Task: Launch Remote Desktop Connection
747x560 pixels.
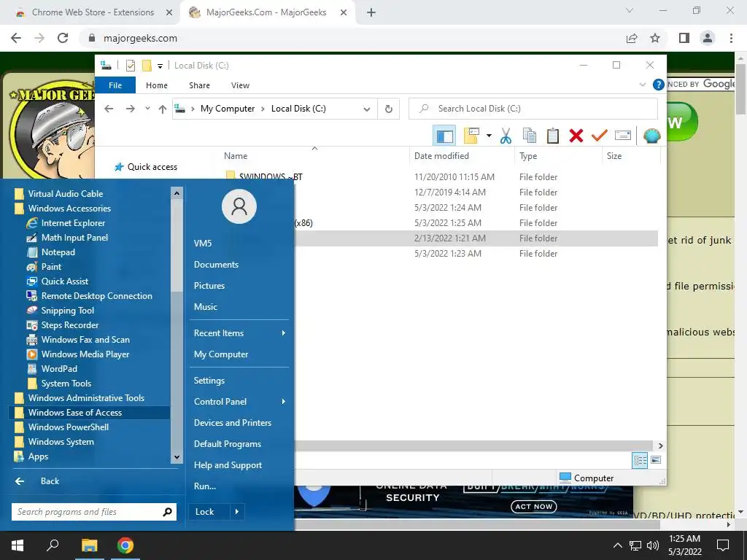Action: tap(96, 296)
